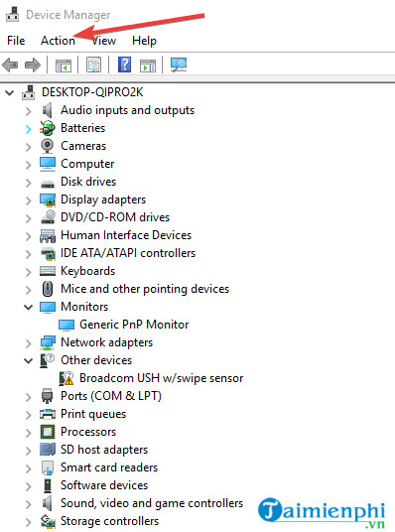Click the Print queues printer icon
Image resolution: width=395 pixels, height=532 pixels.
[x=48, y=414]
